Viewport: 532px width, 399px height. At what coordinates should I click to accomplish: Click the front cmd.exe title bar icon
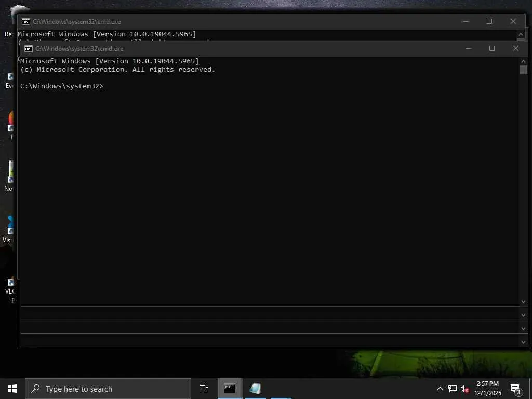[x=29, y=49]
